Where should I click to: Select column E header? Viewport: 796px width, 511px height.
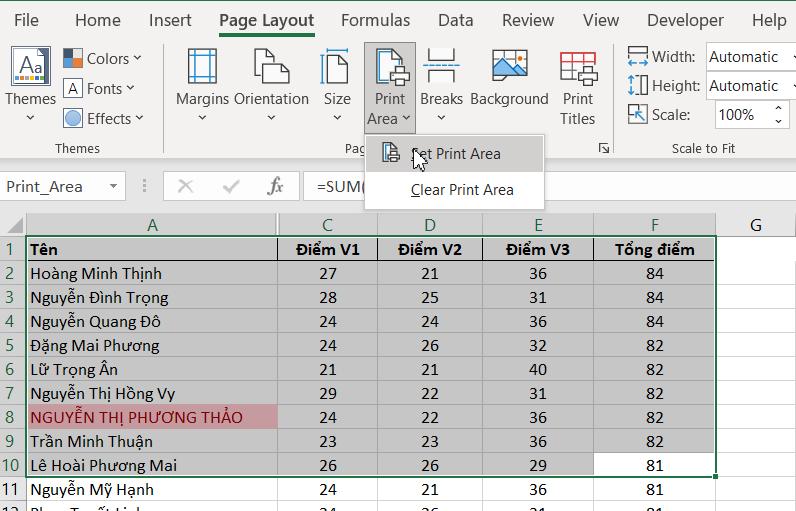pos(538,224)
